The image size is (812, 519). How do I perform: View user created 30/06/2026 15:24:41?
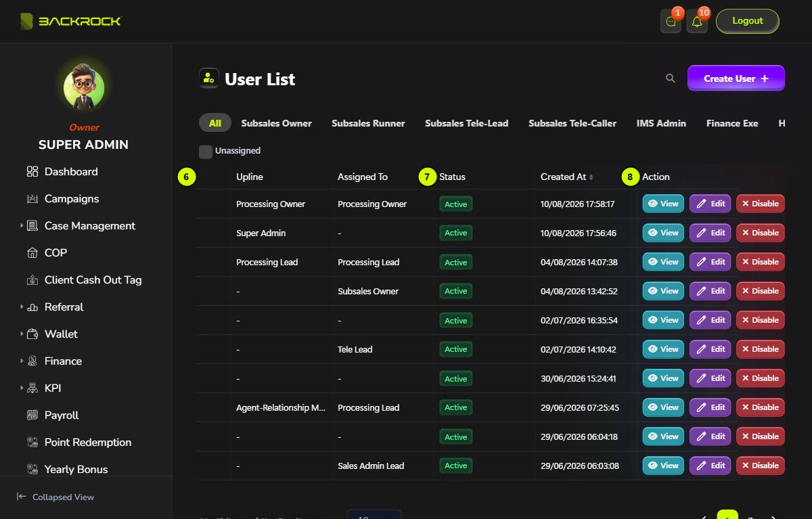[x=663, y=378]
